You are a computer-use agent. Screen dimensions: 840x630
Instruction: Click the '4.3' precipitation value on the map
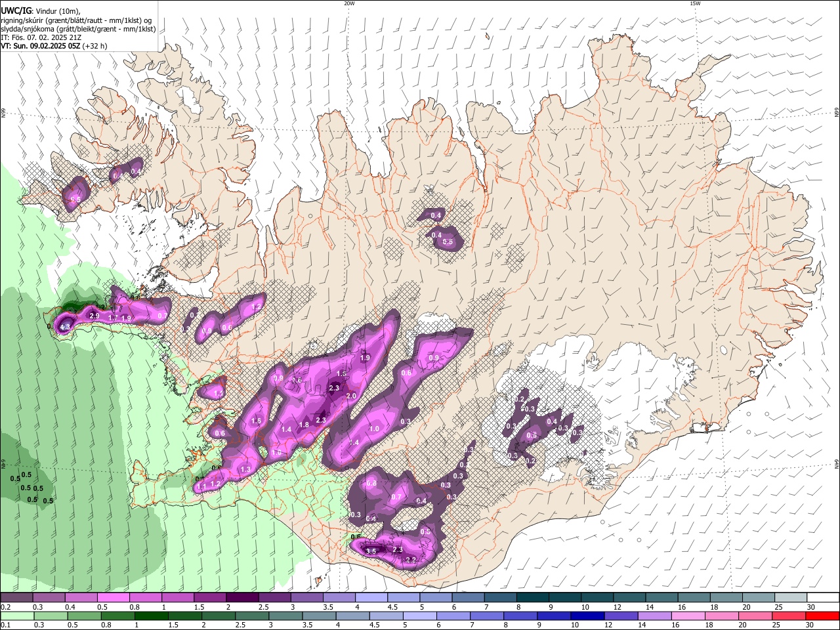click(65, 327)
